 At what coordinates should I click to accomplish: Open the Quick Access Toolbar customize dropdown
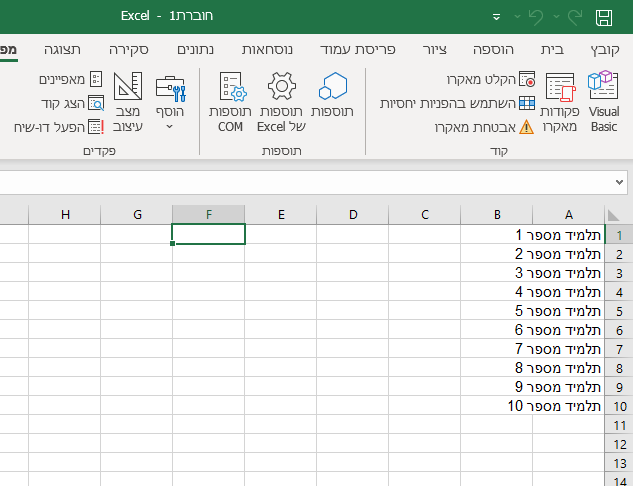pos(497,17)
